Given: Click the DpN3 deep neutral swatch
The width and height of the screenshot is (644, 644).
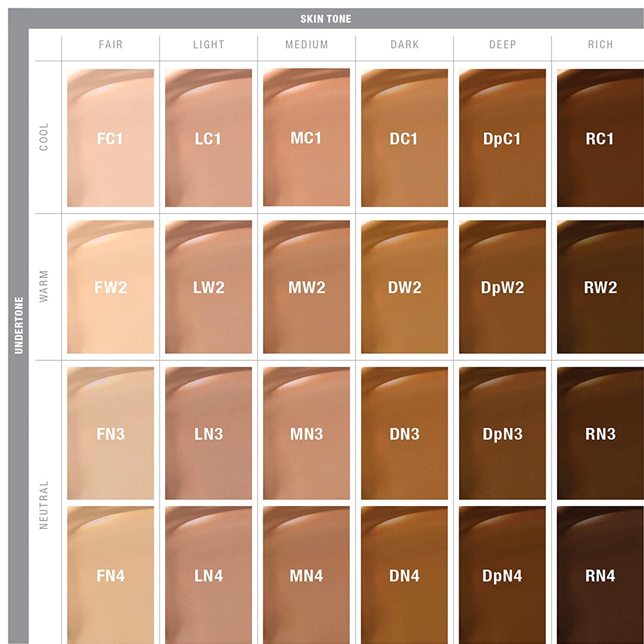Looking at the screenshot, I should [502, 434].
